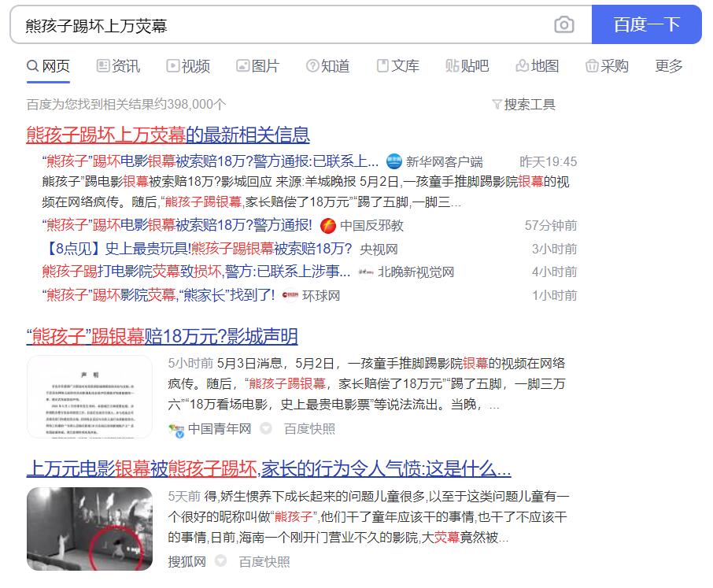Click the 百度一下 search button
This screenshot has height=588, width=713.
point(647,24)
